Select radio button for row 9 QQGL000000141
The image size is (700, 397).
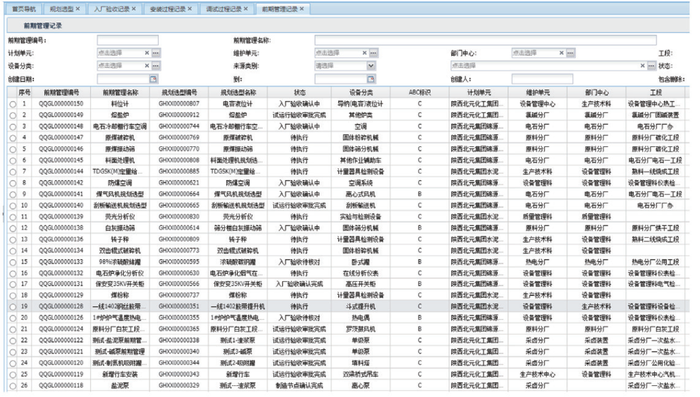coord(12,194)
